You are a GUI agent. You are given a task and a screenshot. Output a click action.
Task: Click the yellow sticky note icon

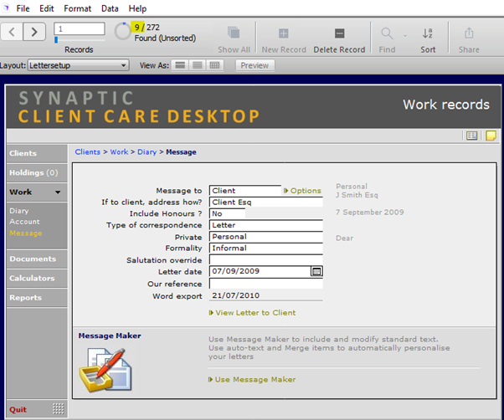click(491, 136)
